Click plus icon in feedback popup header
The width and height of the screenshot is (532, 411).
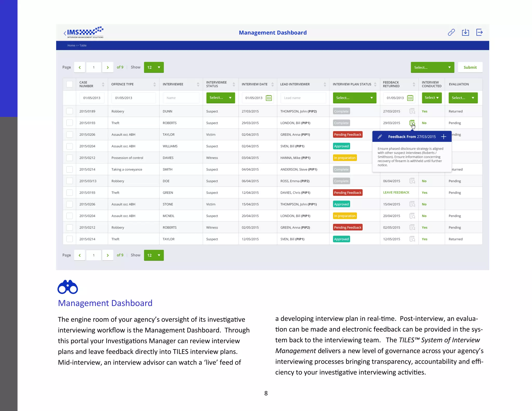click(444, 137)
